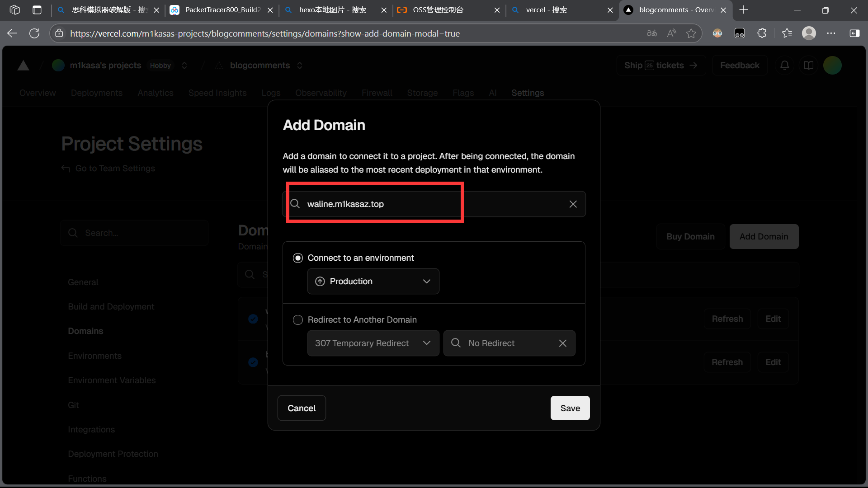Open a new browser tab

(744, 10)
